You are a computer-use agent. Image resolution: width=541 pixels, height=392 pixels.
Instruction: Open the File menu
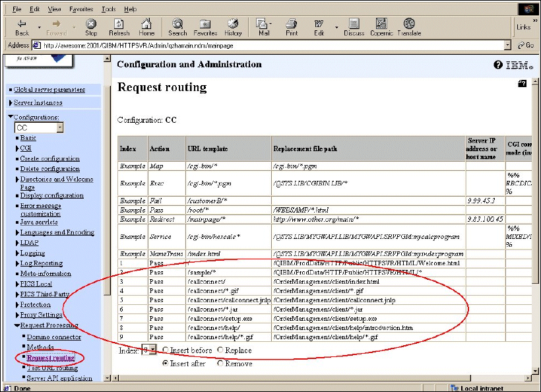coord(16,9)
